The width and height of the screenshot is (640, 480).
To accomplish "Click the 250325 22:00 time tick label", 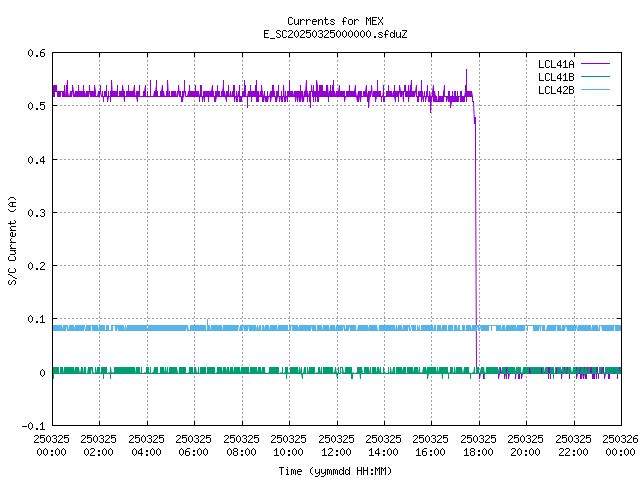I will pos(573,445).
